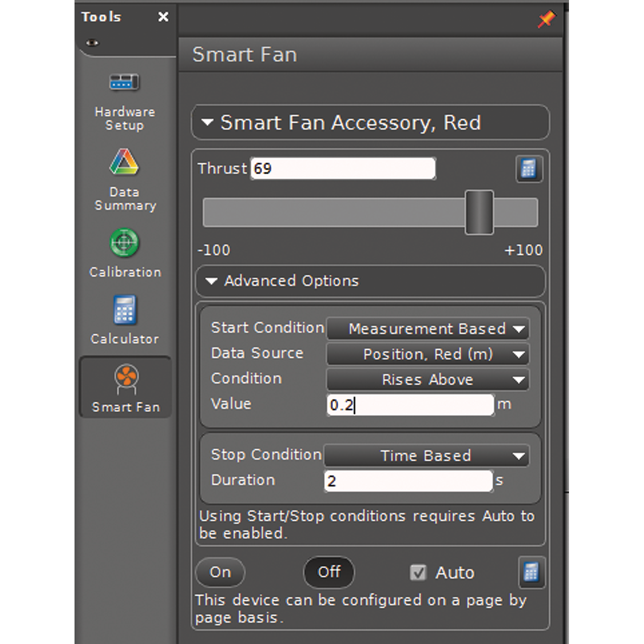The height and width of the screenshot is (644, 644).
Task: Open the Start Condition dropdown
Action: [427, 329]
